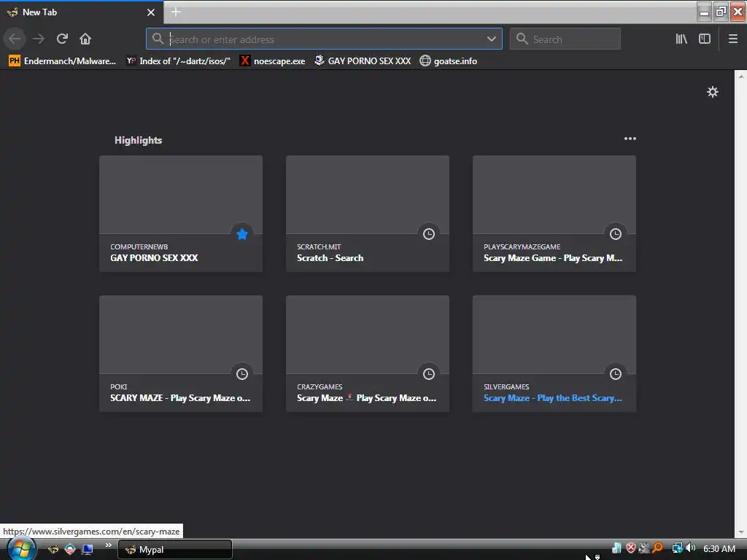The width and height of the screenshot is (747, 560).
Task: Expand the quick launch chevron on taskbar
Action: [x=109, y=545]
